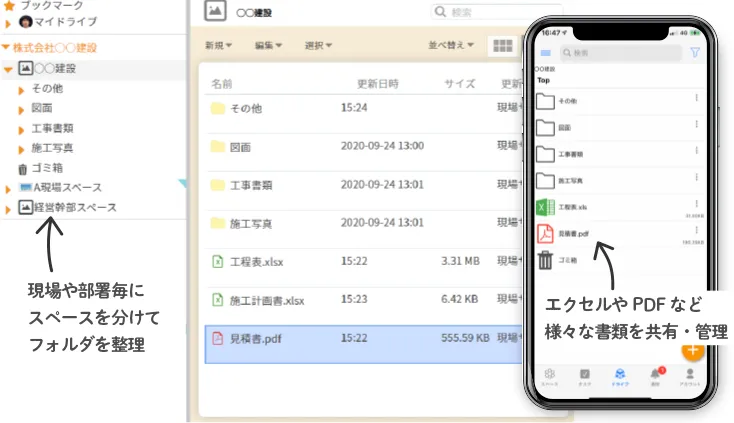Tap the three-dot menu beside 図面 on phone
Viewport: 734px width, 423px height.
697,124
